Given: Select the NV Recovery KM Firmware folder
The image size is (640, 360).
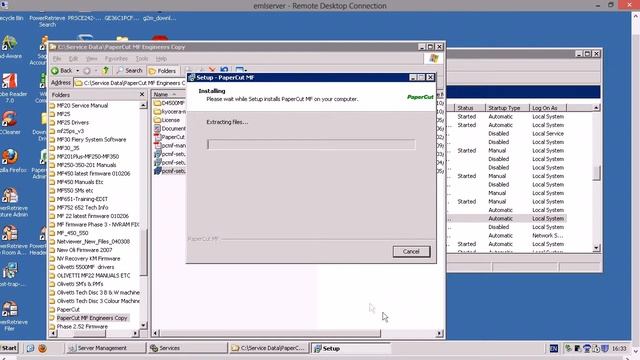Looking at the screenshot, I should 88,259.
